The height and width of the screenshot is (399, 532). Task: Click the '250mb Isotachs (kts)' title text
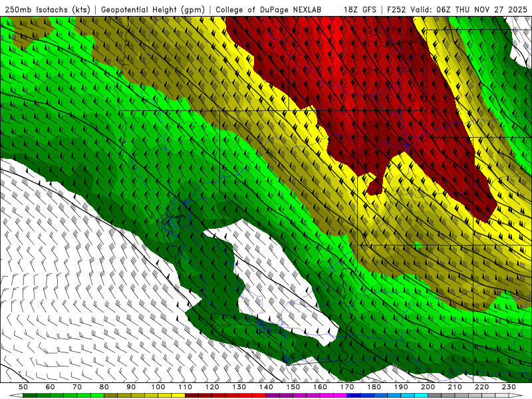(47, 9)
